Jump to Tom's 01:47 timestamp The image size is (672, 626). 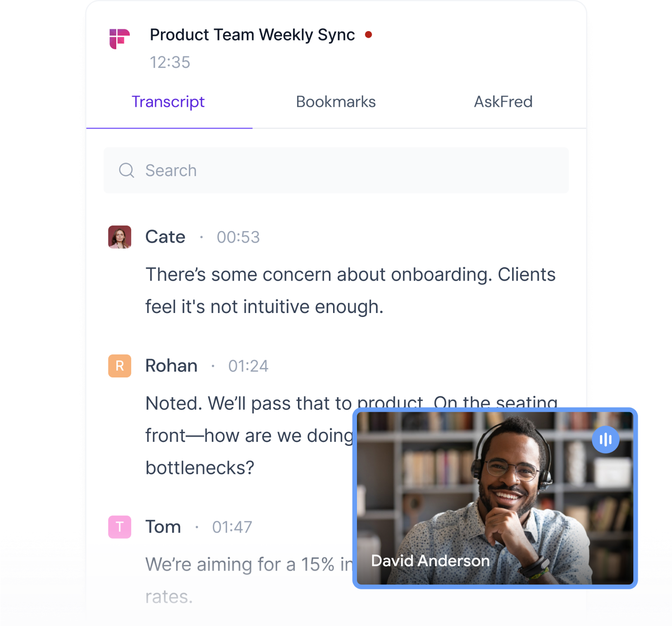[232, 527]
